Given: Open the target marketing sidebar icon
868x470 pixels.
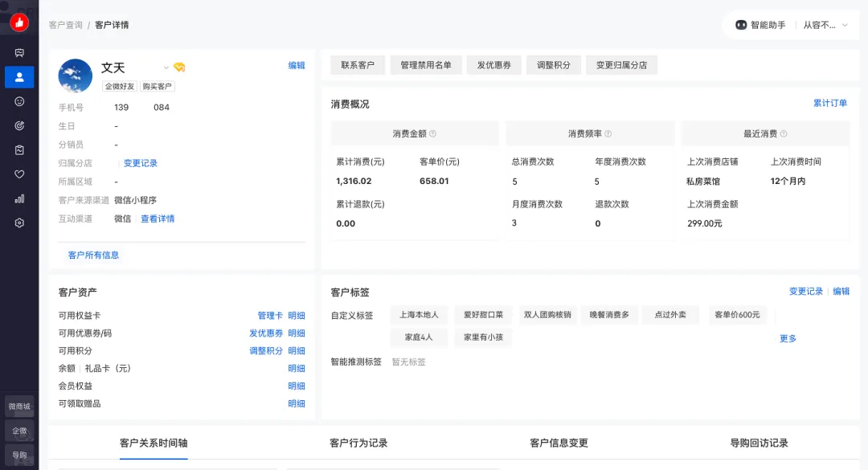Looking at the screenshot, I should [x=19, y=125].
